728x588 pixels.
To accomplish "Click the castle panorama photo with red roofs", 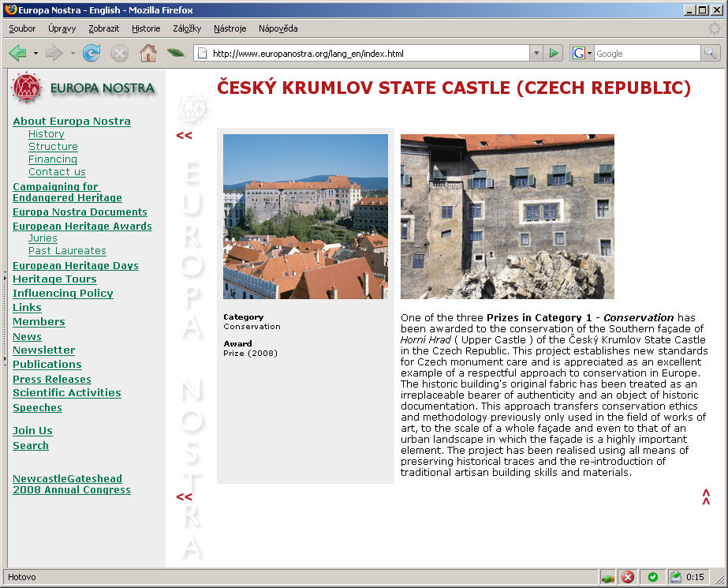I will [305, 216].
